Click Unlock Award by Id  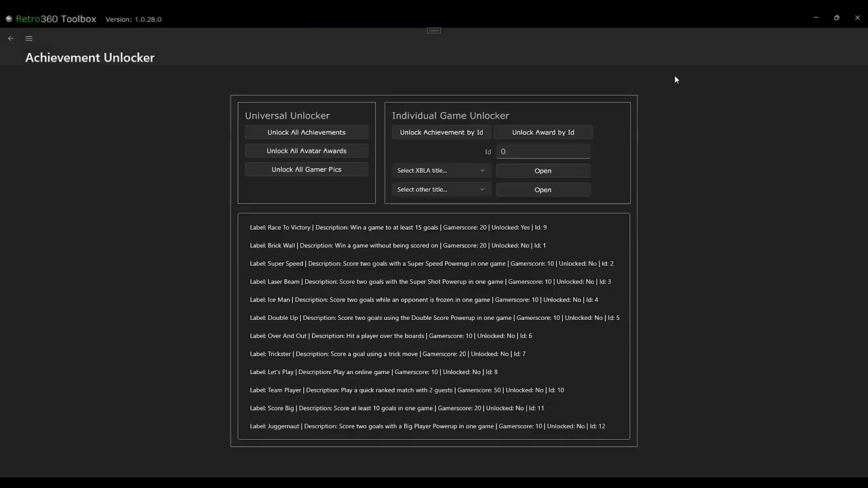tap(543, 132)
